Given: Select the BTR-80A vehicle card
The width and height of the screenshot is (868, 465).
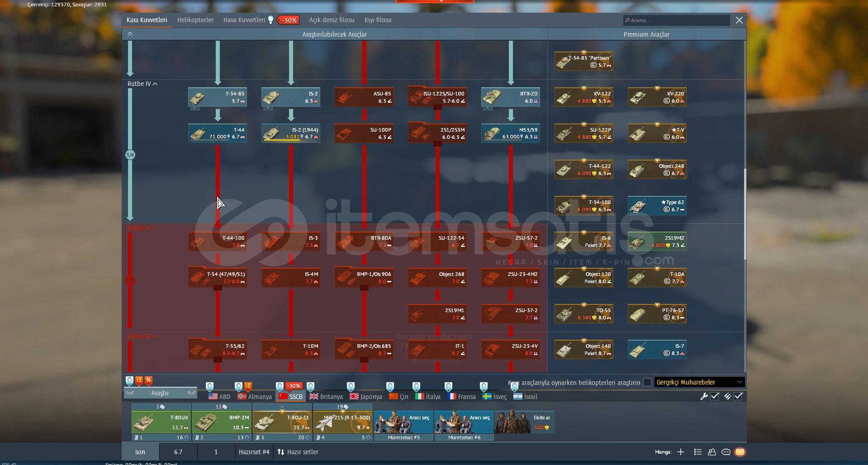Looking at the screenshot, I should (364, 242).
